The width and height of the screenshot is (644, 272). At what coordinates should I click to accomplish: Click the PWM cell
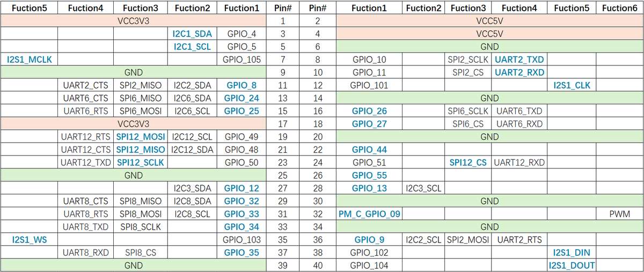[x=620, y=214]
